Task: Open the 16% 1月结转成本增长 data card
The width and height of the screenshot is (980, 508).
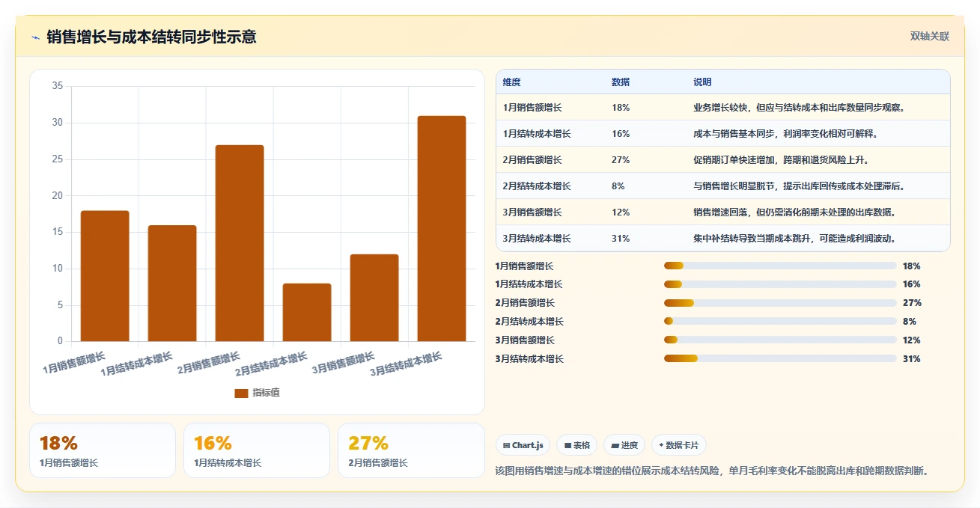Action: click(257, 450)
